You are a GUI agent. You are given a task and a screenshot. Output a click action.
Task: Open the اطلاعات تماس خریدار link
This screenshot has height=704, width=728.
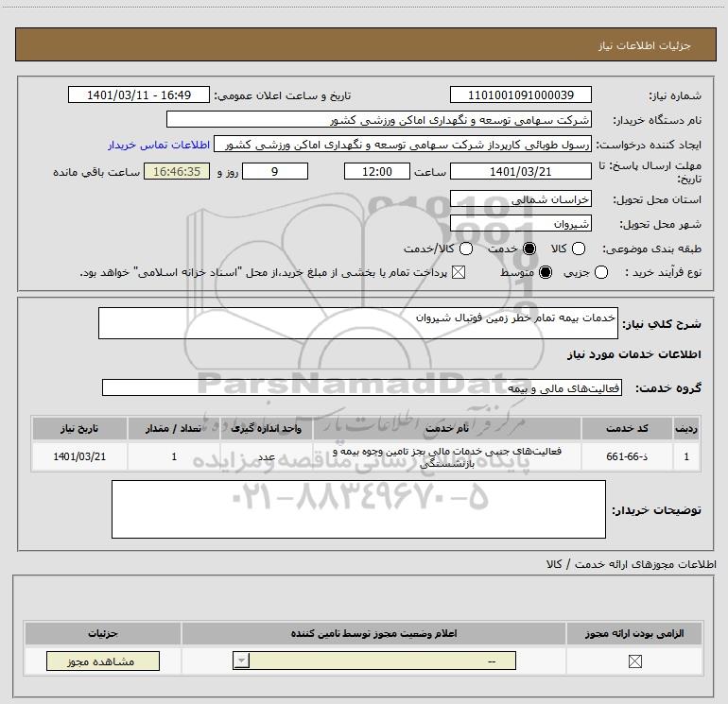point(159,145)
